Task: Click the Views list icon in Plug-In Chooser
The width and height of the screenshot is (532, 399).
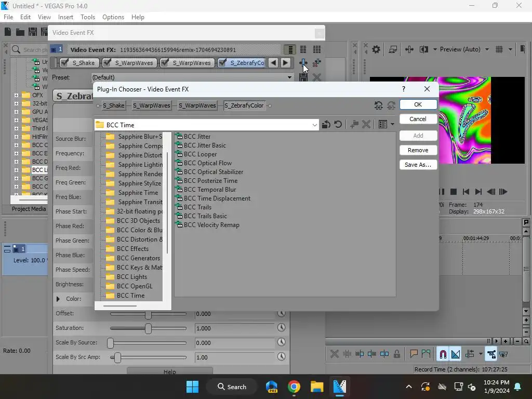Action: tap(383, 125)
